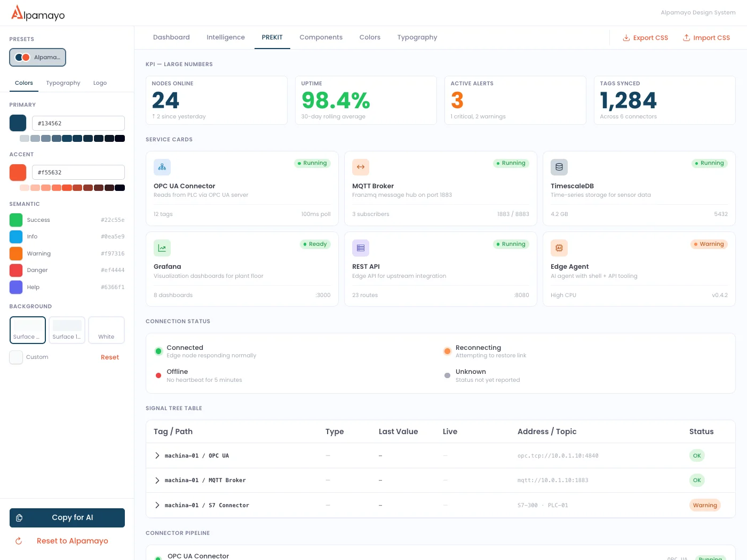Click the Export CSS button

pyautogui.click(x=645, y=38)
